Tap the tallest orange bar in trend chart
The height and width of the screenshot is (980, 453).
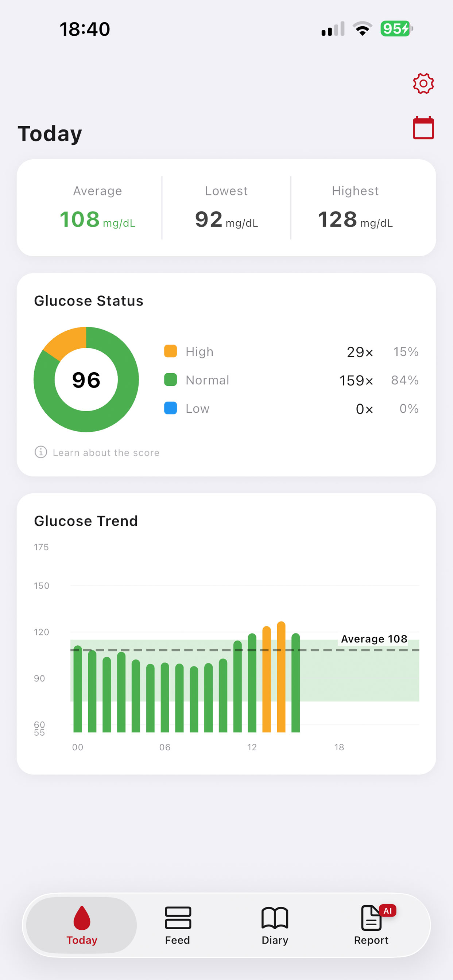click(281, 676)
